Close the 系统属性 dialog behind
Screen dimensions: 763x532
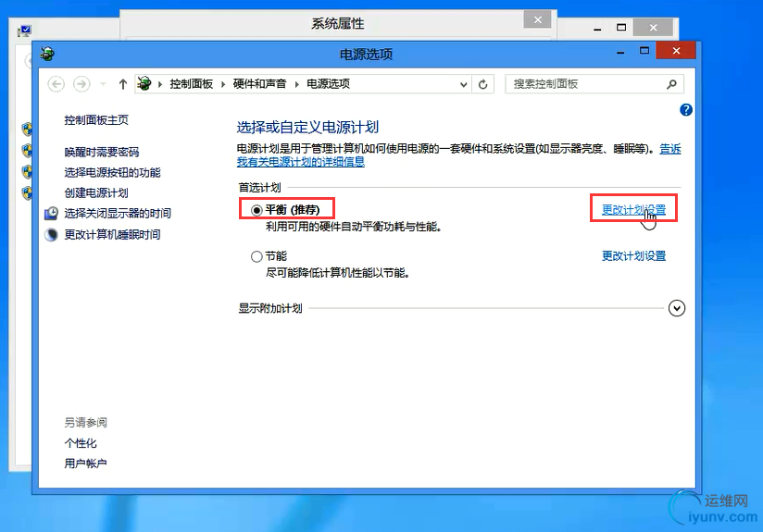click(537, 20)
